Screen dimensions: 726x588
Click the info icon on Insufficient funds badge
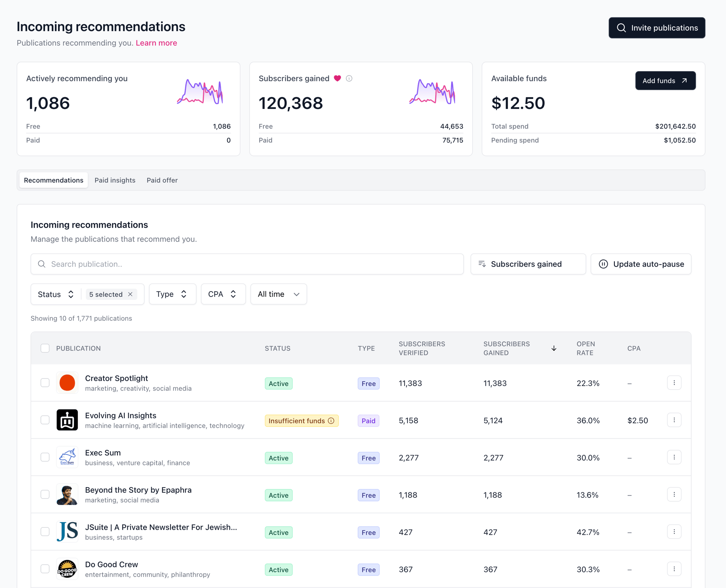click(331, 420)
